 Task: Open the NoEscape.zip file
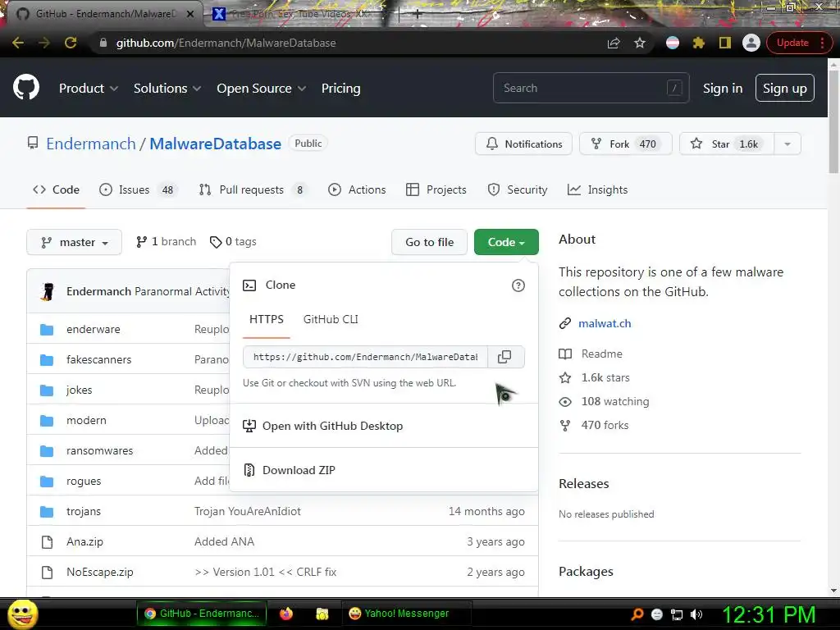(x=99, y=572)
